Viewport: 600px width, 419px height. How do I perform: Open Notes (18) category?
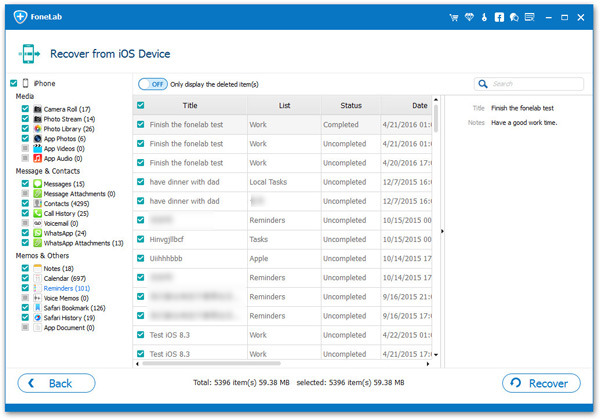59,268
